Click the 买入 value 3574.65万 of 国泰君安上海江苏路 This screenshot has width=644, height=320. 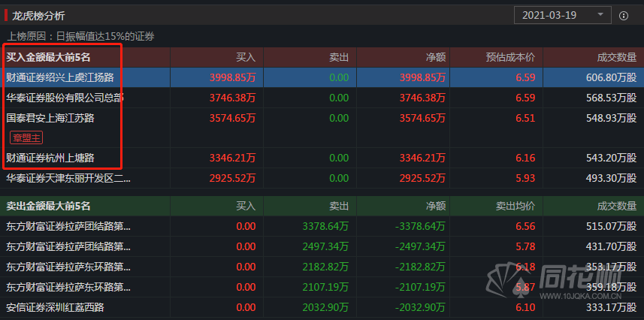232,118
